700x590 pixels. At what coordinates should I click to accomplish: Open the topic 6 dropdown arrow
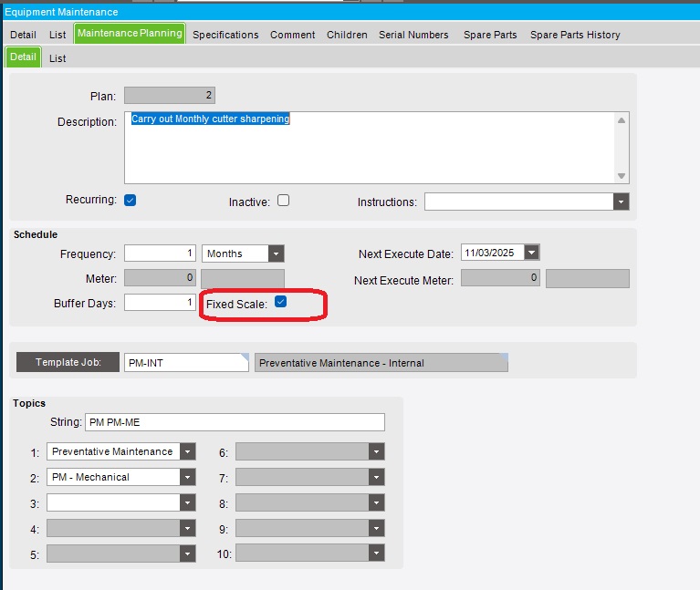(x=377, y=451)
